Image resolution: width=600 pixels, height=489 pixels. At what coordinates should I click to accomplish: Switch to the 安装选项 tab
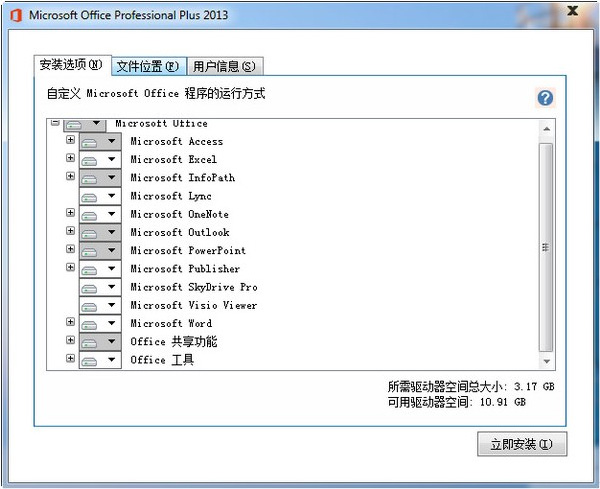click(72, 65)
